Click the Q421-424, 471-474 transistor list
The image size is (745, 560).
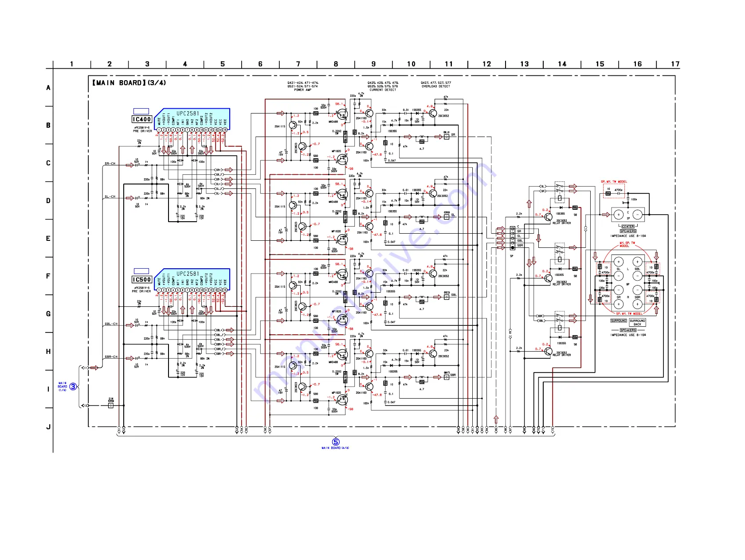tap(303, 83)
